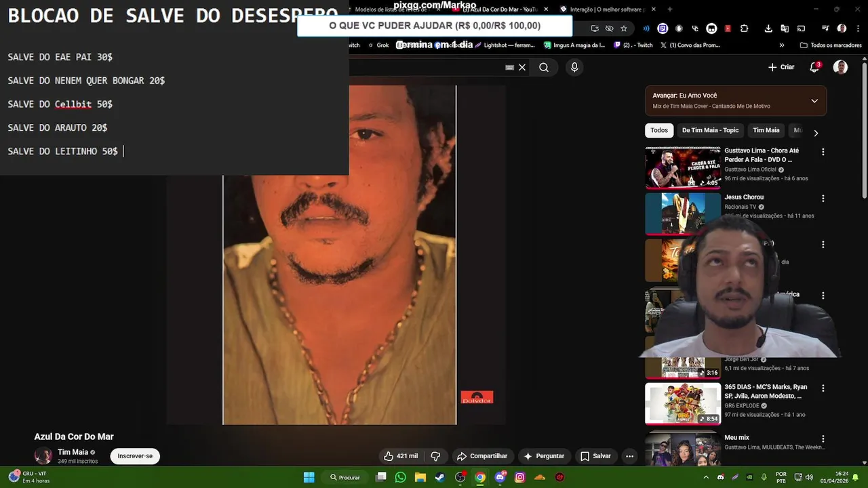Open the Twitch (2) bookmark
Viewport: 868px width, 488px height.
(x=633, y=45)
